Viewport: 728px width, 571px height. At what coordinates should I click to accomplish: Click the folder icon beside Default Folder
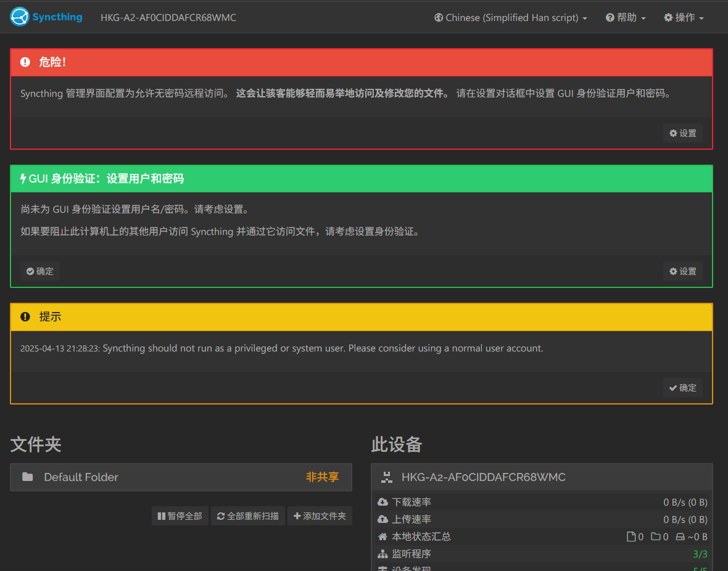(x=27, y=477)
